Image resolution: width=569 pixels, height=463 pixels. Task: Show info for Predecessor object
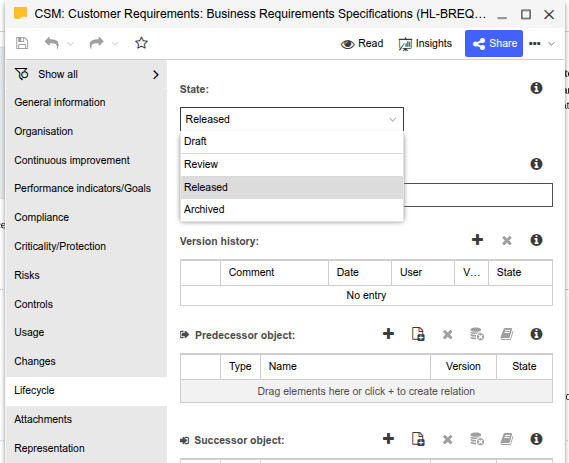pyautogui.click(x=536, y=334)
